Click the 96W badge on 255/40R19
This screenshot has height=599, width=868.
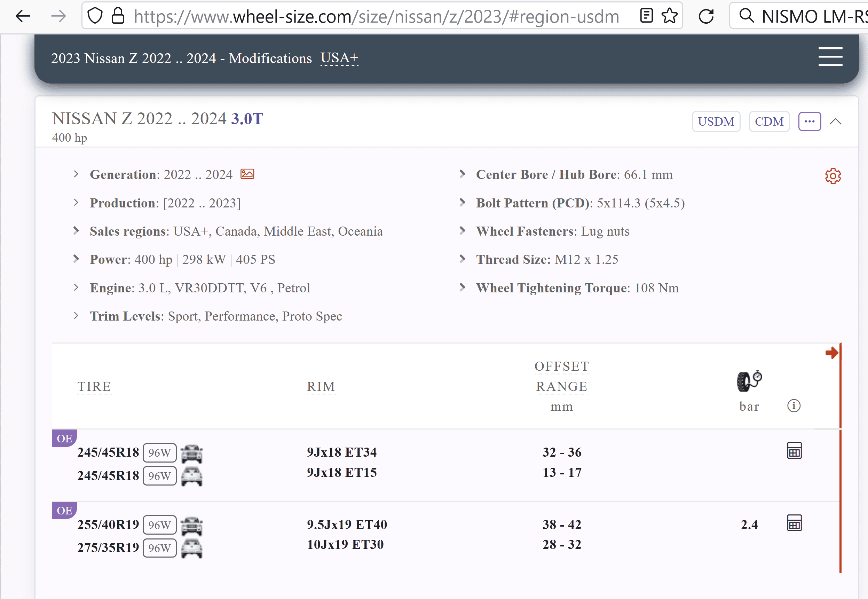pyautogui.click(x=159, y=525)
